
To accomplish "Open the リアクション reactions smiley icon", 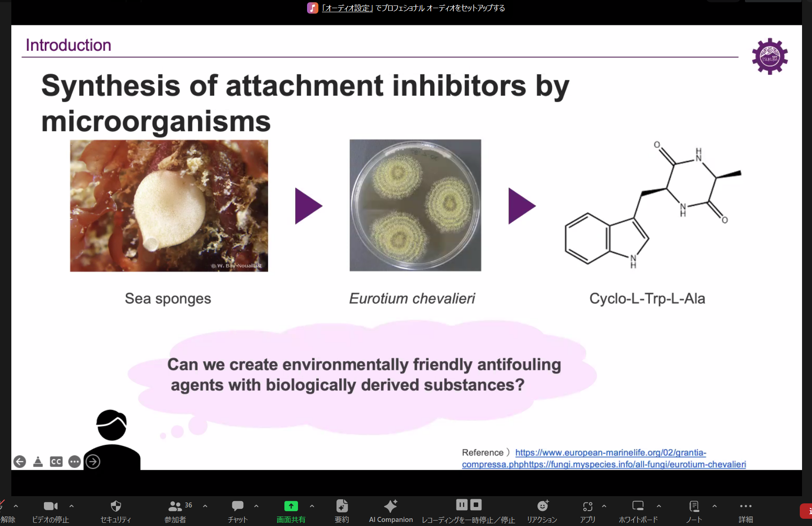I will point(542,506).
